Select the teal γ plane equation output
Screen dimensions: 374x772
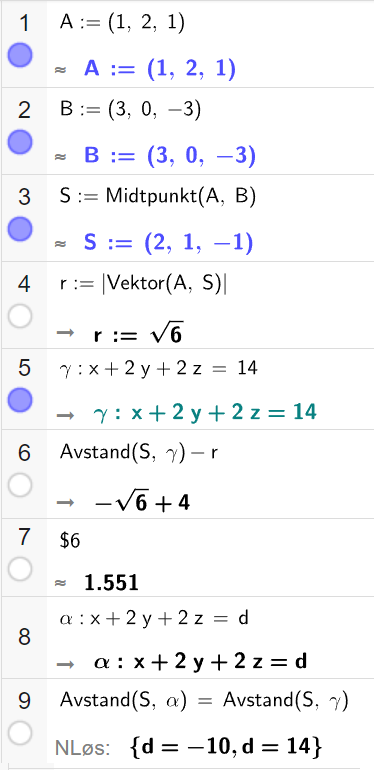pyautogui.click(x=205, y=412)
